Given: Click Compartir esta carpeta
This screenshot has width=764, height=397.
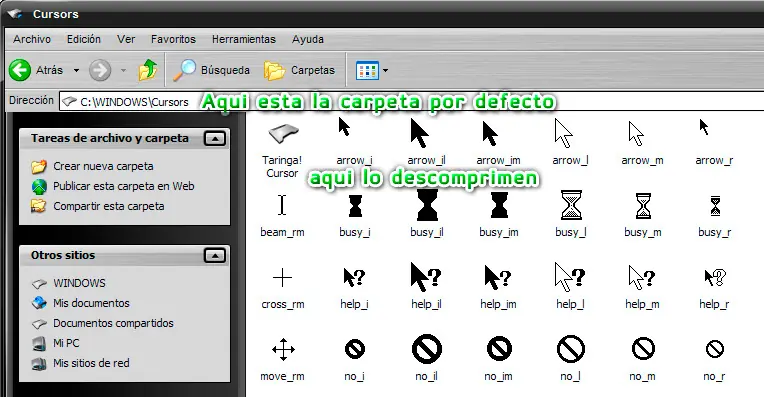Looking at the screenshot, I should (97, 207).
